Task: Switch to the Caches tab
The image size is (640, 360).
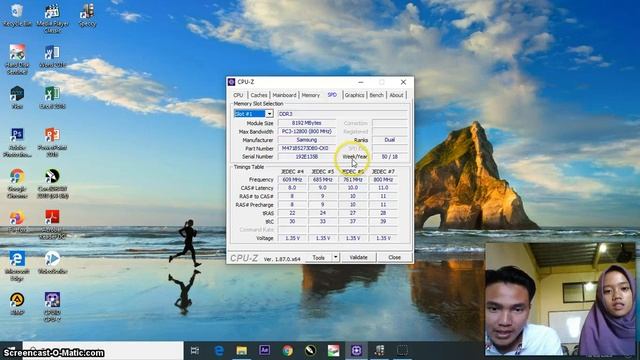Action: click(x=259, y=95)
